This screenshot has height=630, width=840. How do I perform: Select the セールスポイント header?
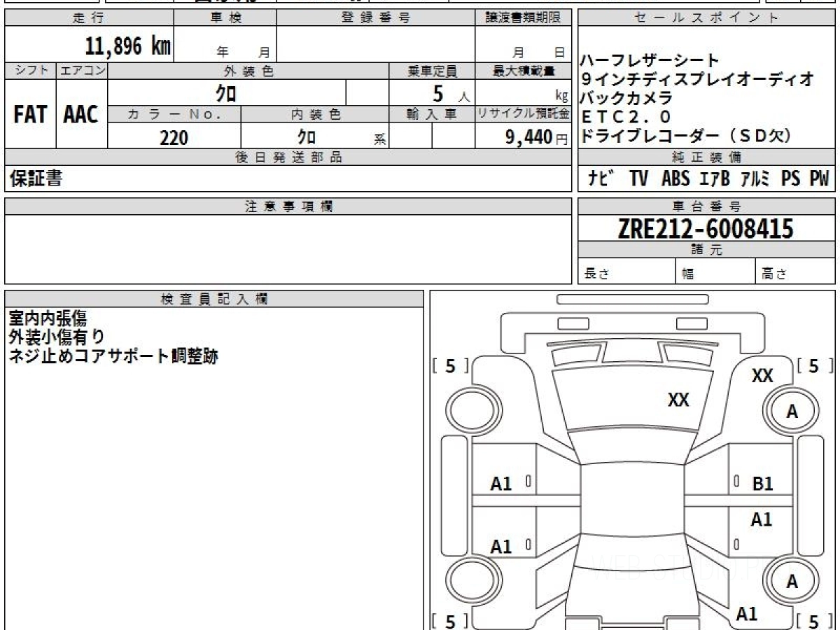(x=706, y=18)
